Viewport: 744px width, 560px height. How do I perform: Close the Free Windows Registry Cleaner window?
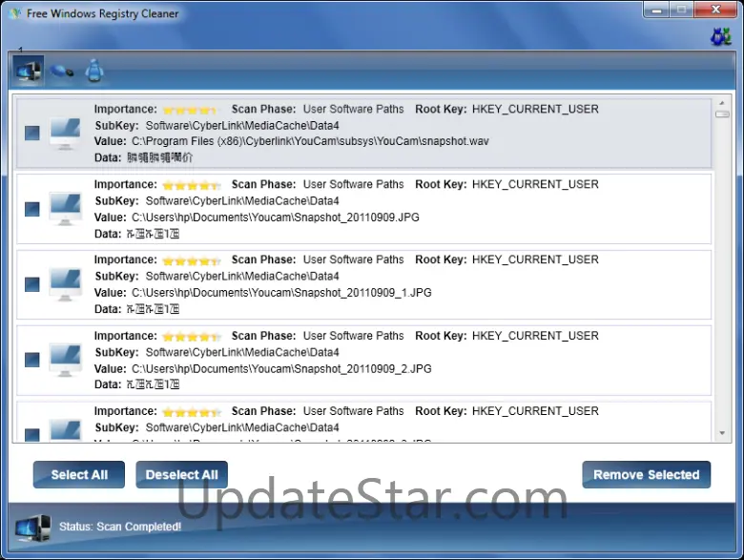coord(716,10)
